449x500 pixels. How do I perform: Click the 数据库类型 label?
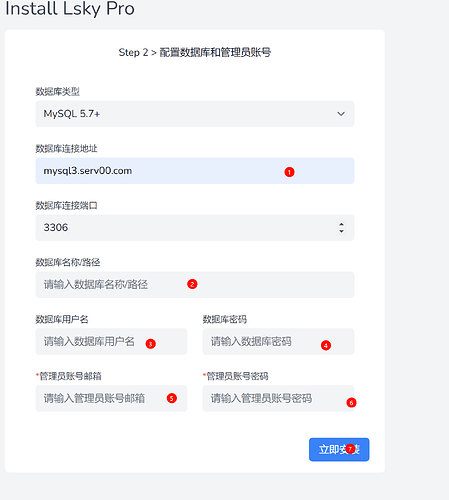point(58,92)
